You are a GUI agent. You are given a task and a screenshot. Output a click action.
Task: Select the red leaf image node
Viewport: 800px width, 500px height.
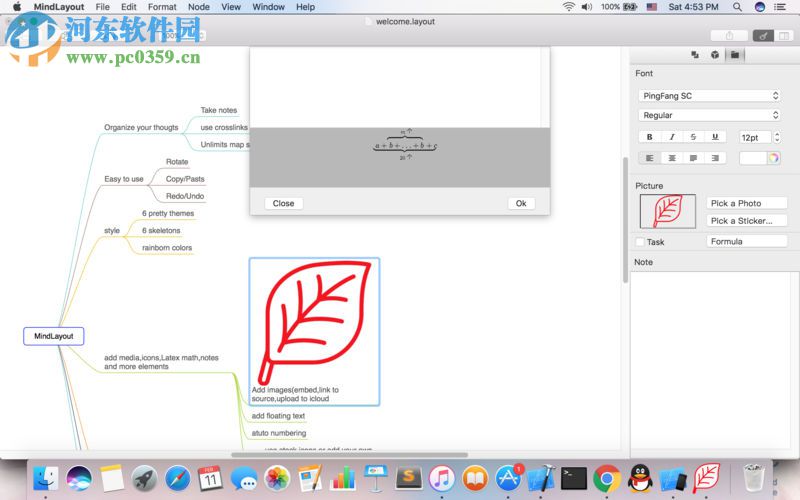point(314,332)
